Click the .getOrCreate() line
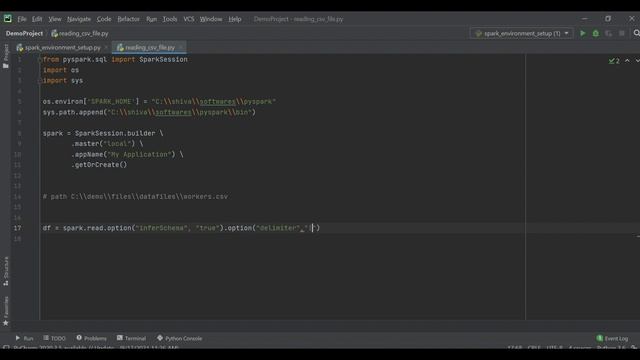Screen dimensions: 640x360 pyautogui.click(x=99, y=165)
